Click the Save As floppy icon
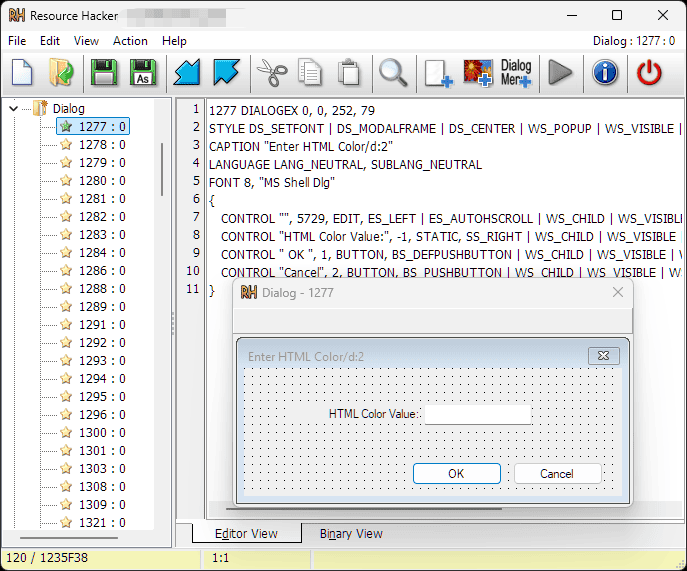687x571 pixels. [x=143, y=72]
